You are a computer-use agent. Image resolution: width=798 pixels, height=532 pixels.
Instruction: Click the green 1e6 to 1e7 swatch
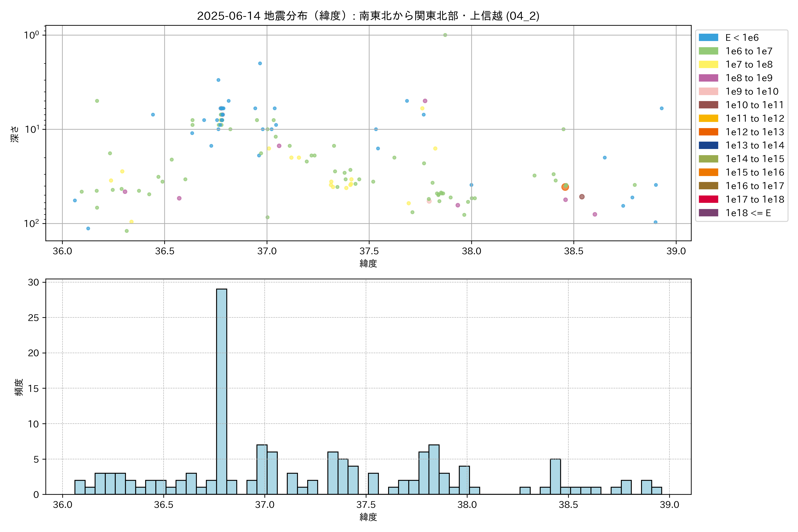(708, 51)
